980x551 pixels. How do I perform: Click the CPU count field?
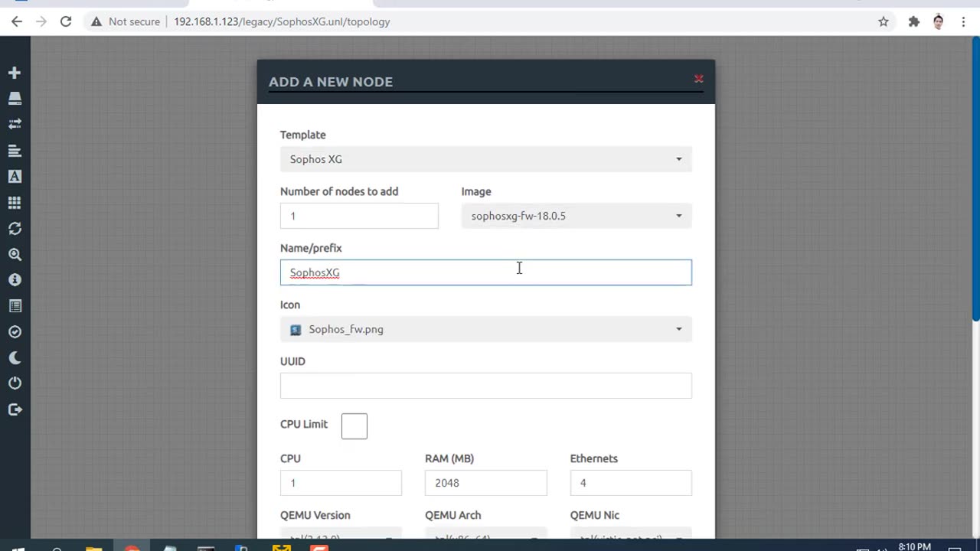[x=341, y=483]
